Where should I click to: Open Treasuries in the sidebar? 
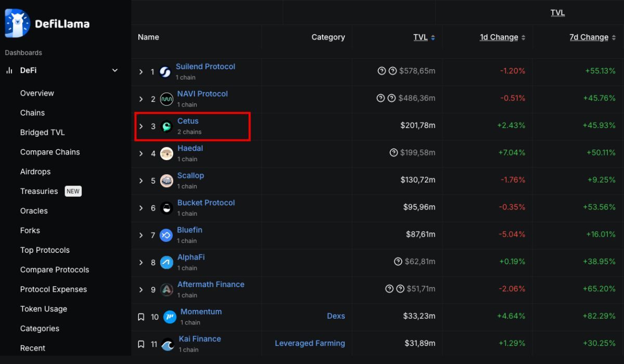(x=39, y=191)
